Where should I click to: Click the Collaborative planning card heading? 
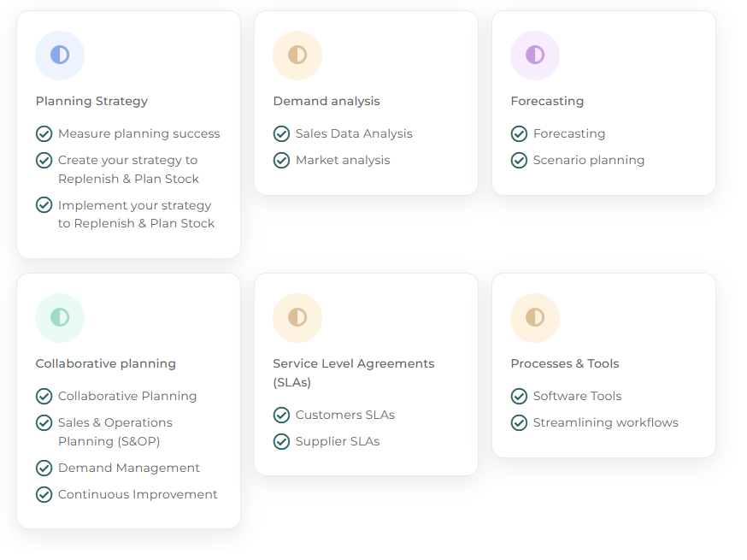(106, 363)
